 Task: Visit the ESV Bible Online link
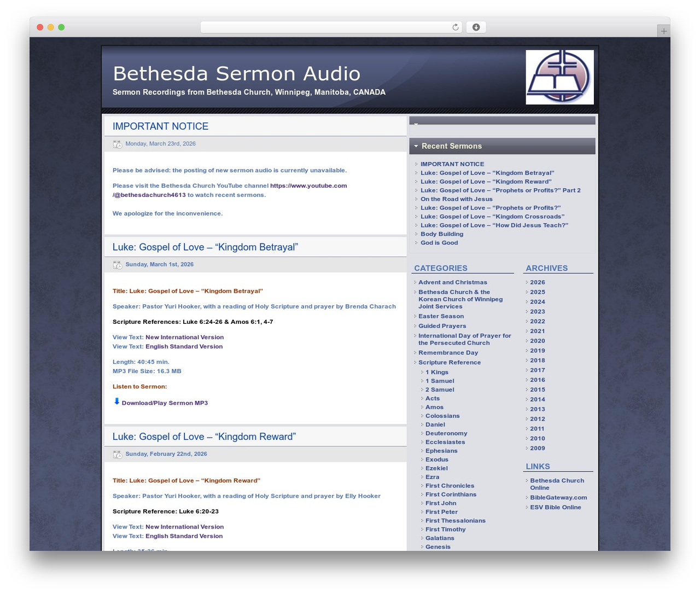pyautogui.click(x=556, y=508)
